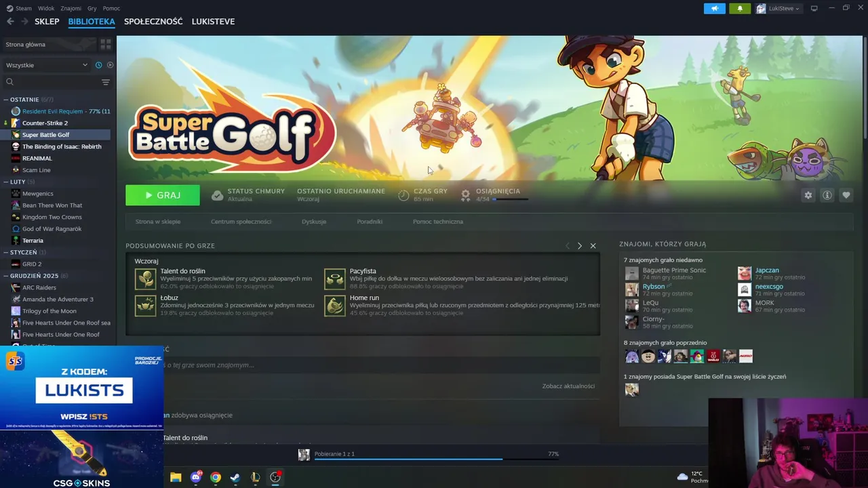Screen dimensions: 868x488
Task: Open game settings gear icon
Action: pos(808,195)
